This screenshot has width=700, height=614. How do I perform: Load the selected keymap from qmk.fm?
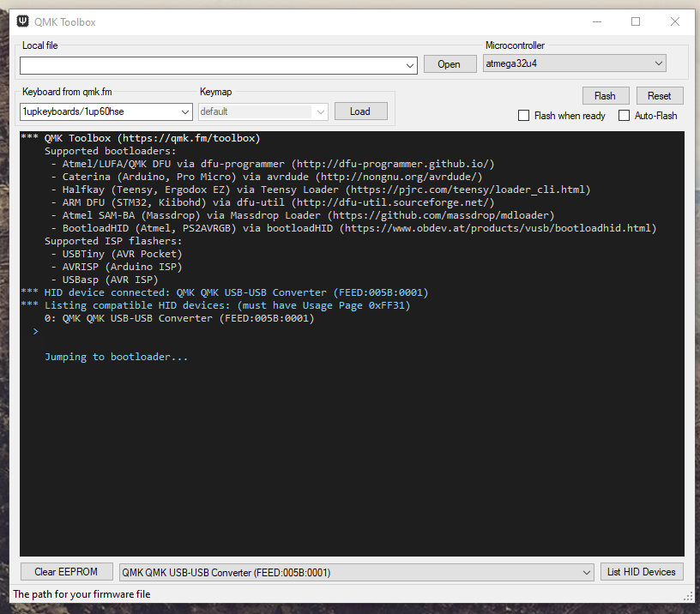point(360,111)
